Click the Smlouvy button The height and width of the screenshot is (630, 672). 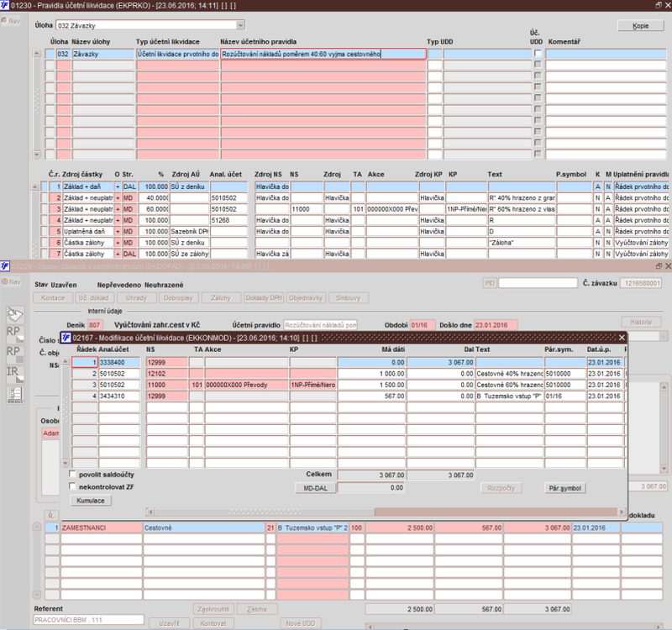pyautogui.click(x=349, y=298)
